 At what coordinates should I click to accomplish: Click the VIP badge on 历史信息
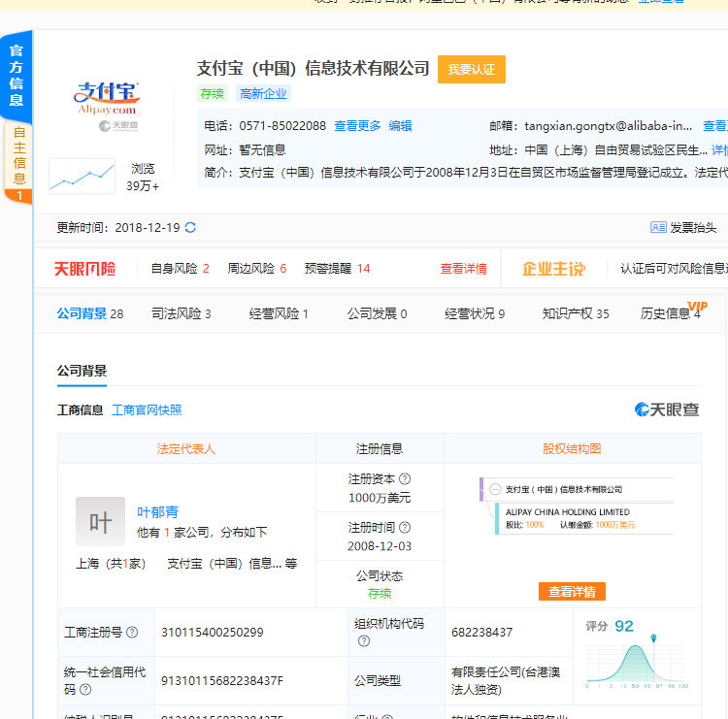[697, 307]
